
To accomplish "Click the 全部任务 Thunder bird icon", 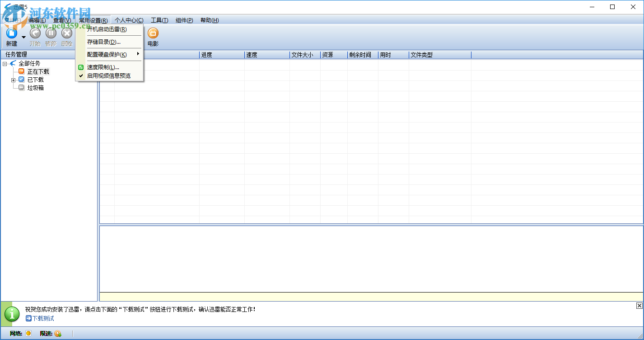I will [13, 63].
